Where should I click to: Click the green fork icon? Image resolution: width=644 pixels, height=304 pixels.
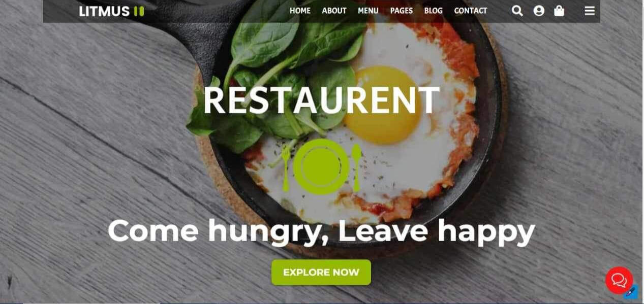pos(286,167)
